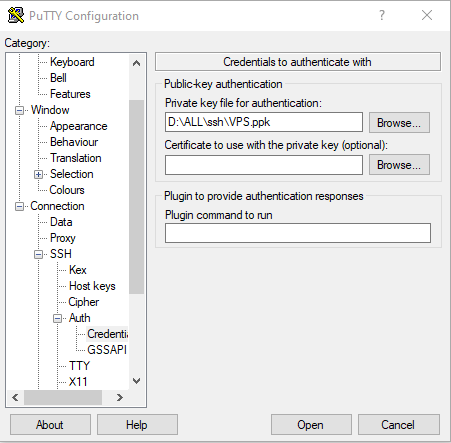Click the horizontal scrollbar thumb
The image size is (451, 443).
(63, 397)
